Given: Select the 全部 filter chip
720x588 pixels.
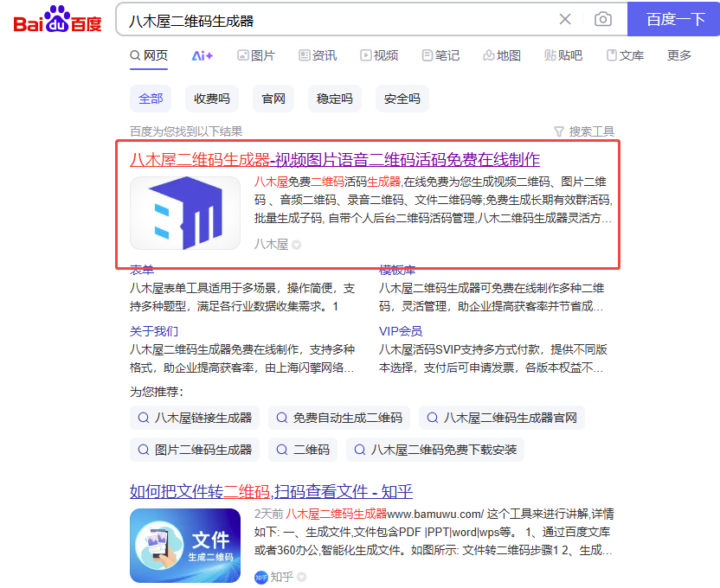Looking at the screenshot, I should point(151,99).
